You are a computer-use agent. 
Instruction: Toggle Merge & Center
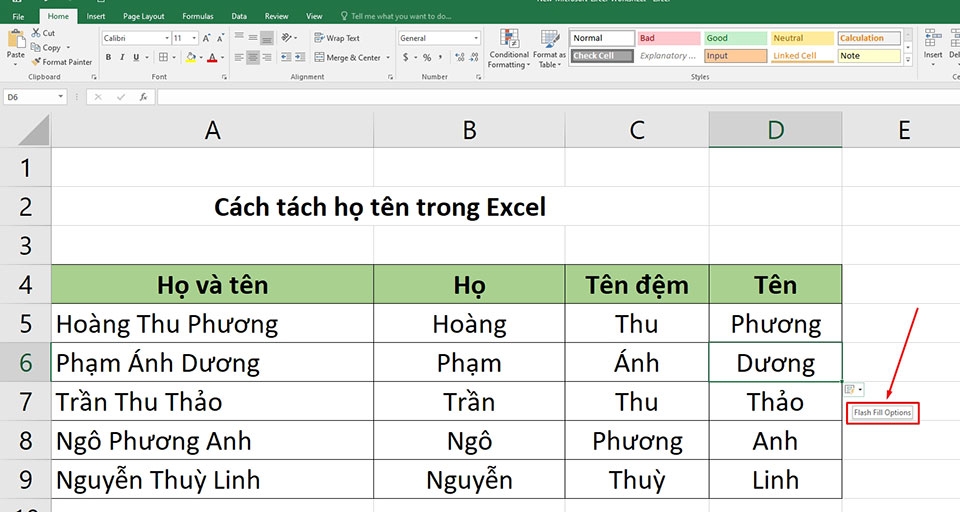[x=347, y=57]
